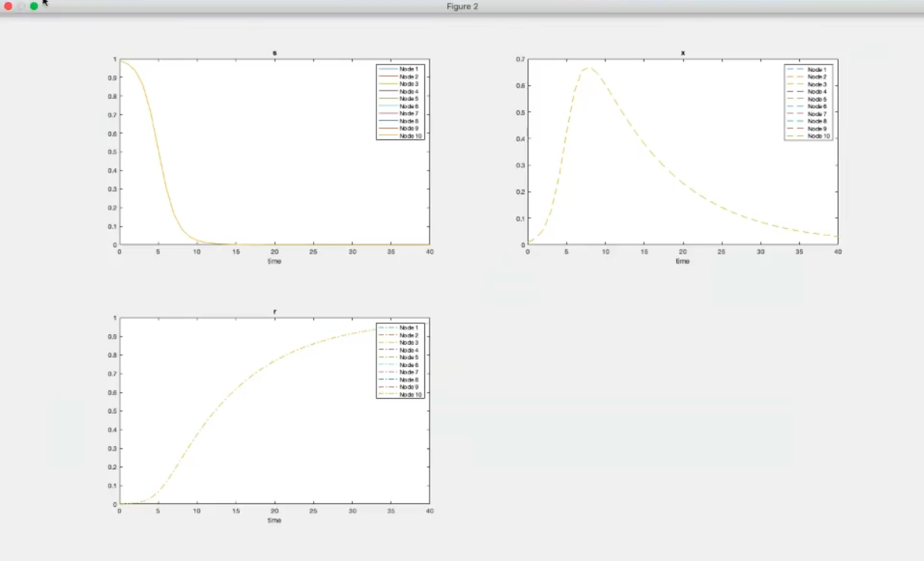Click the 20 tick label on x plot's time axis
The height and width of the screenshot is (561, 924).
683,251
